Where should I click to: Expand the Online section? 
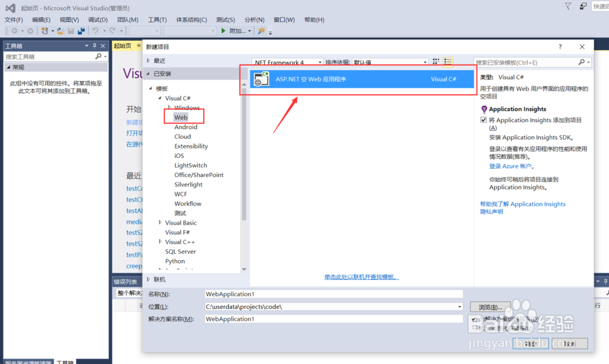pyautogui.click(x=149, y=279)
